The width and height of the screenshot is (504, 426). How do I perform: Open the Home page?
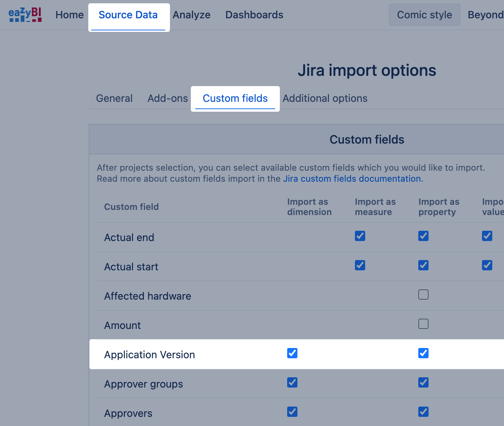(70, 15)
